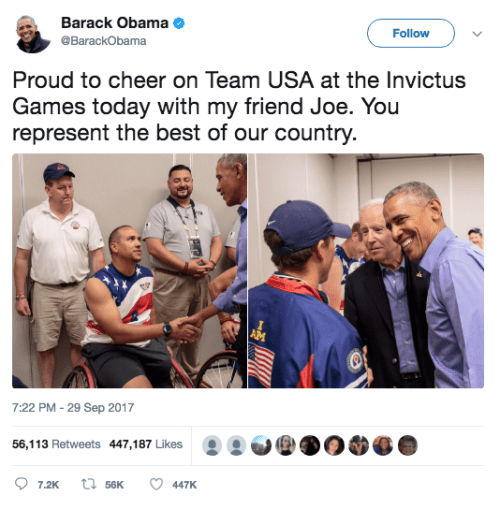This screenshot has height=510, width=500.
Task: Click the second gray default liker avatar
Action: [x=236, y=445]
